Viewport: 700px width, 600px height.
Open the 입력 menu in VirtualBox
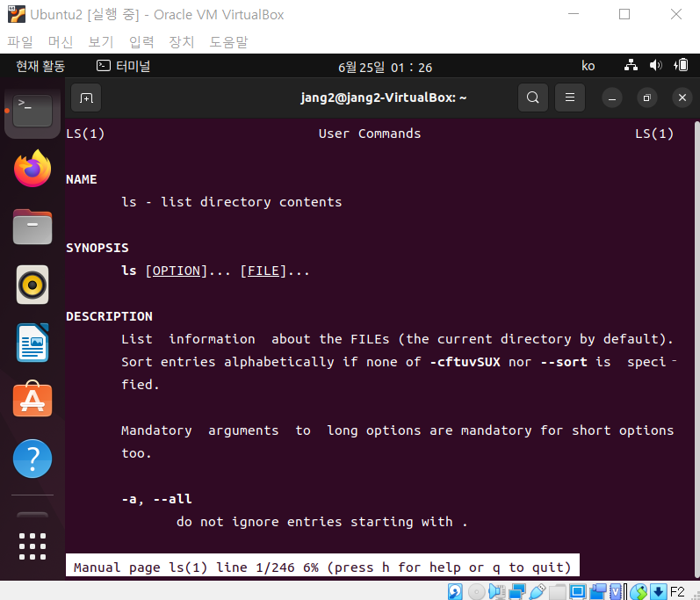(x=141, y=42)
